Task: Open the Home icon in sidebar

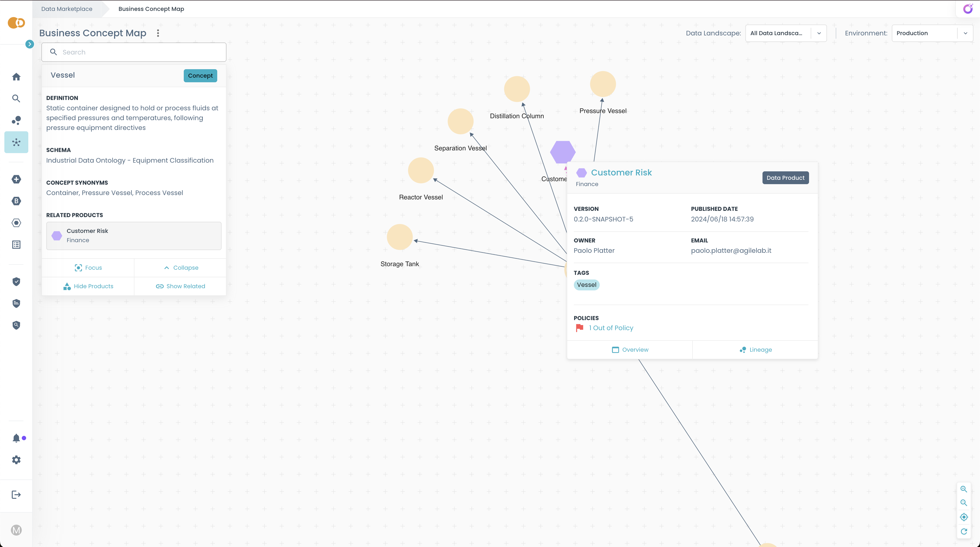Action: coord(16,77)
